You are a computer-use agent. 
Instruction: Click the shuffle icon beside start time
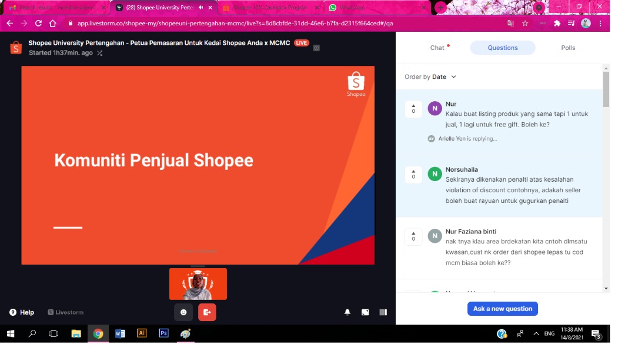pos(99,53)
